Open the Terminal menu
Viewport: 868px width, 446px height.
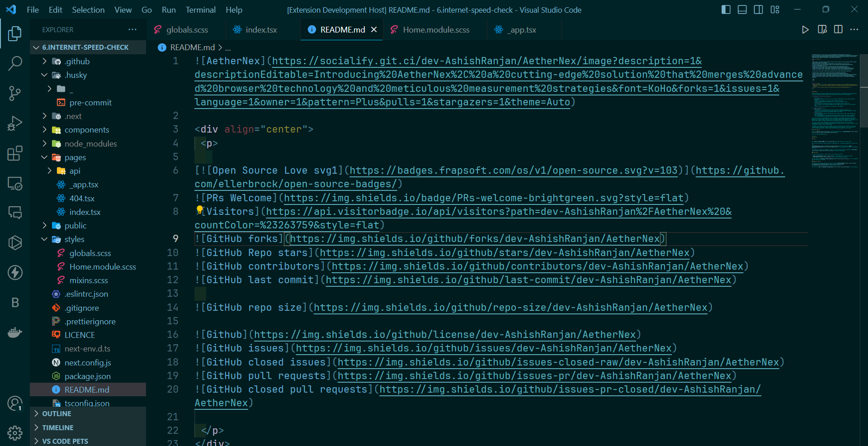tap(201, 9)
